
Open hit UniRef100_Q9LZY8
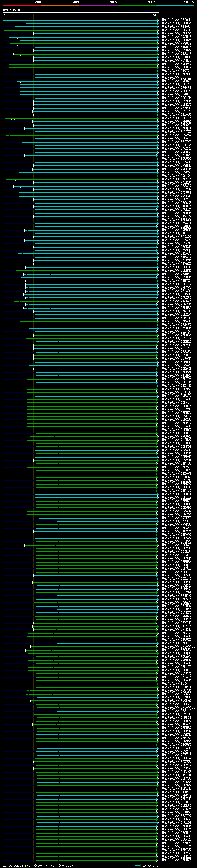(176, 84)
